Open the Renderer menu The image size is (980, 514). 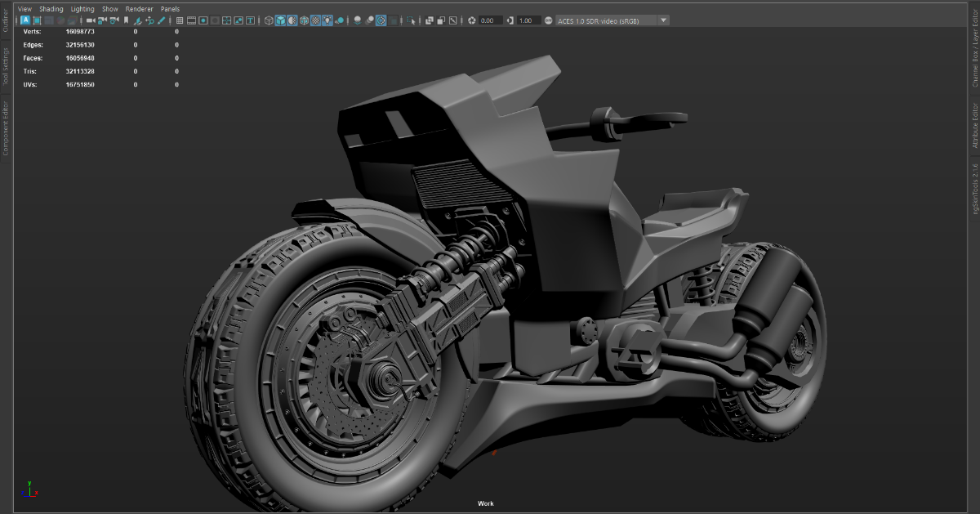coord(139,9)
